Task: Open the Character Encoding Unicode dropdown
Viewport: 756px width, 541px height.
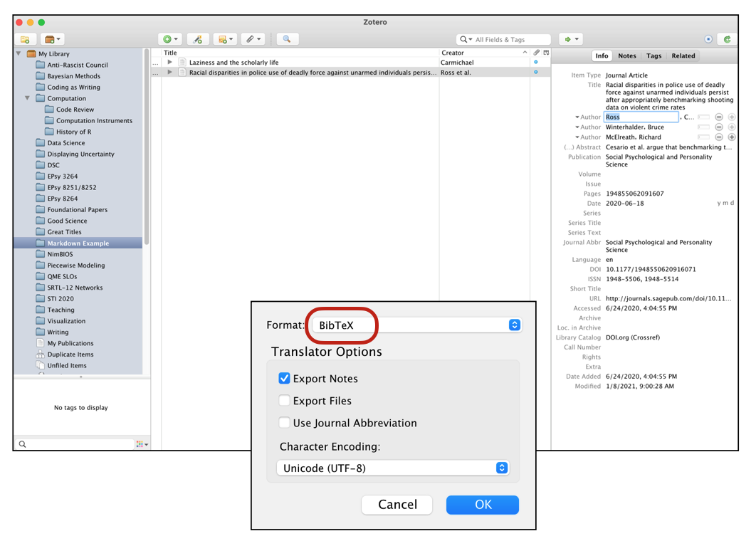Action: 392,468
